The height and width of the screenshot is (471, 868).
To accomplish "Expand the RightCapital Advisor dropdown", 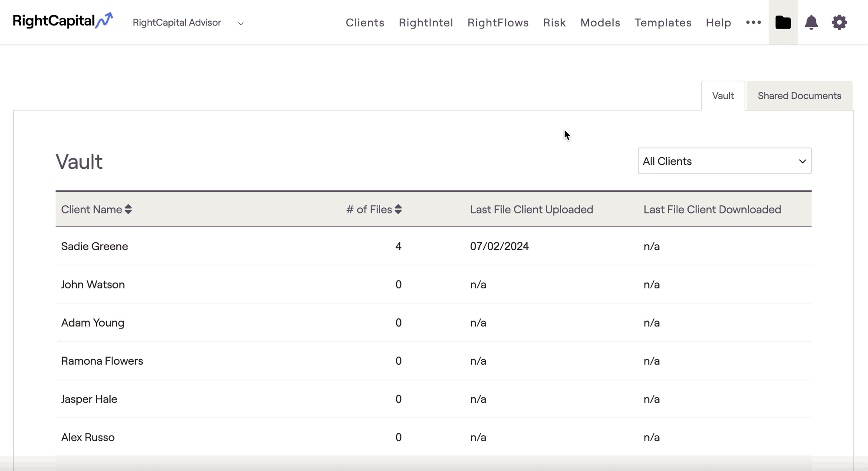I will (x=241, y=23).
